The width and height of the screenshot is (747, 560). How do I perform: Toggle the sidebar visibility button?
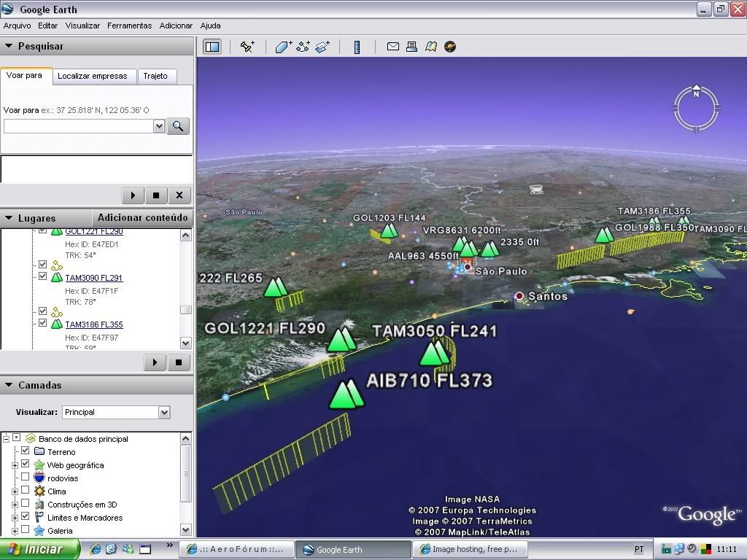[x=212, y=47]
